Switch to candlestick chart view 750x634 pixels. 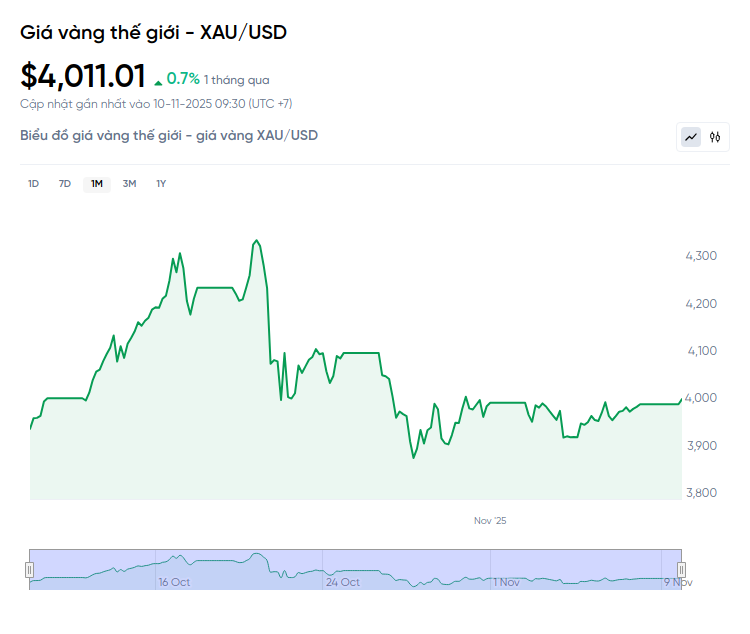715,137
